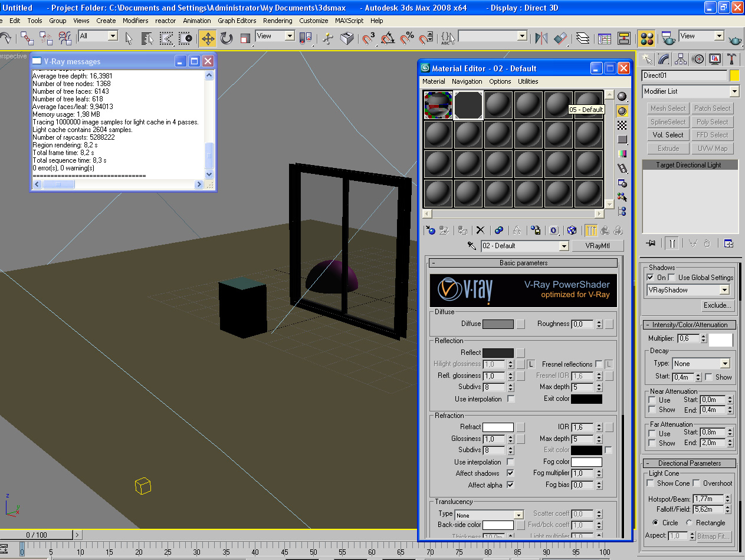Open Translucency Type dropdown
The width and height of the screenshot is (745, 560).
tap(489, 515)
